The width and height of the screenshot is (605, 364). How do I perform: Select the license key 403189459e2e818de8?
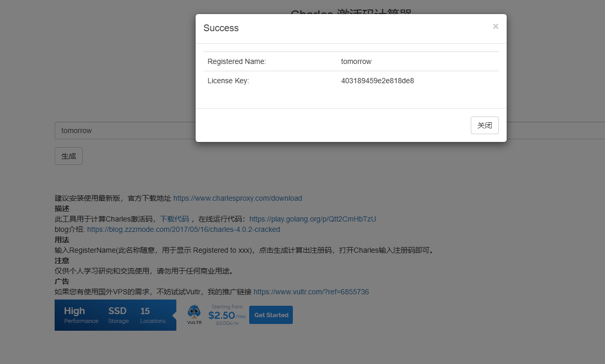[x=377, y=81]
